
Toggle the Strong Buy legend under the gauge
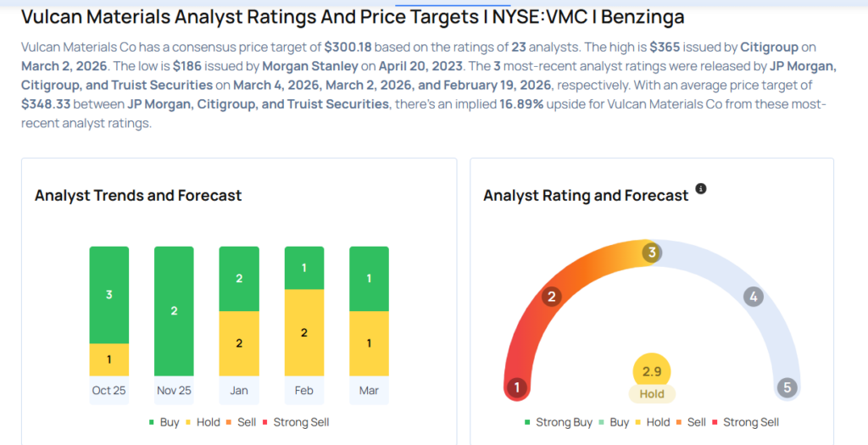coord(558,422)
